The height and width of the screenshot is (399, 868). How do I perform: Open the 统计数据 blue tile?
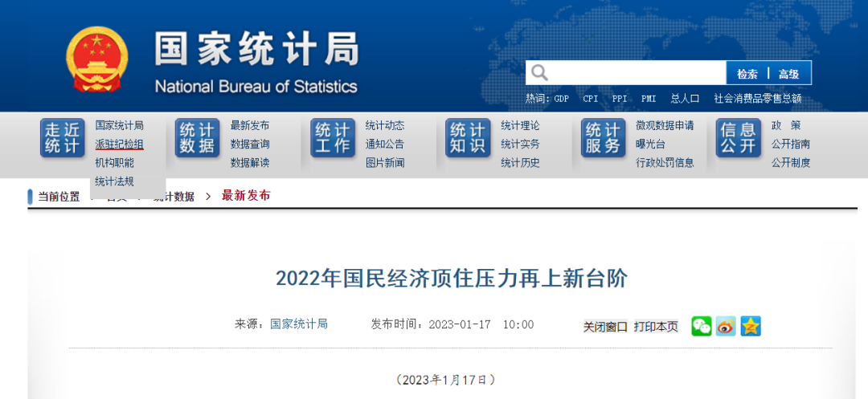click(197, 138)
